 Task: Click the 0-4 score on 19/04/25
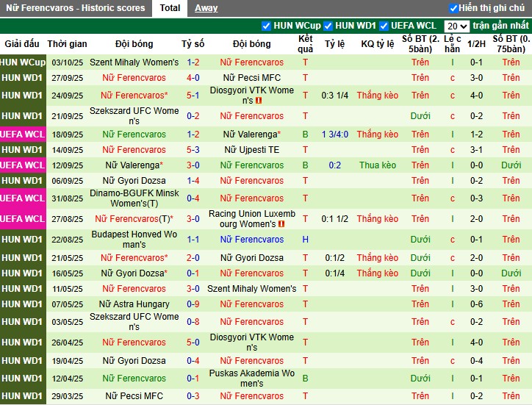pyautogui.click(x=193, y=360)
